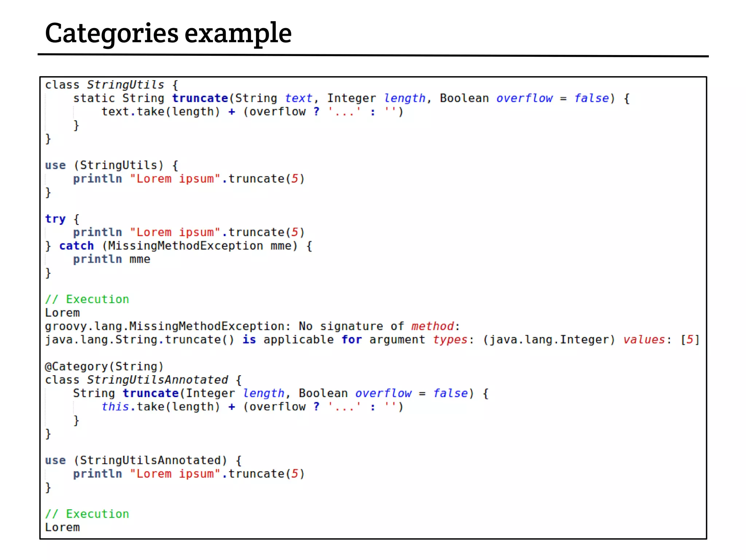Screen dimensions: 746x560
Task: Click the red italic 'method' word
Action: click(x=432, y=326)
